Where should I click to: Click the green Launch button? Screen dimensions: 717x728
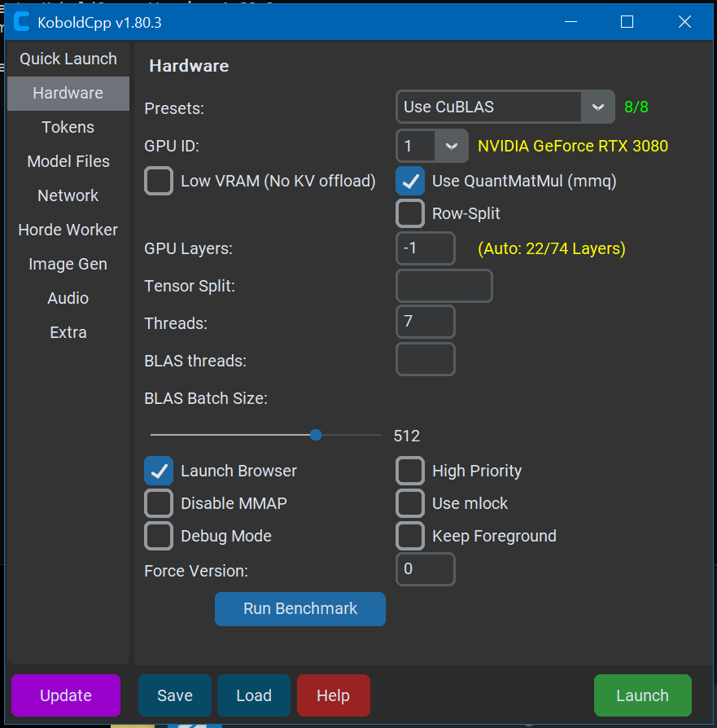[642, 695]
